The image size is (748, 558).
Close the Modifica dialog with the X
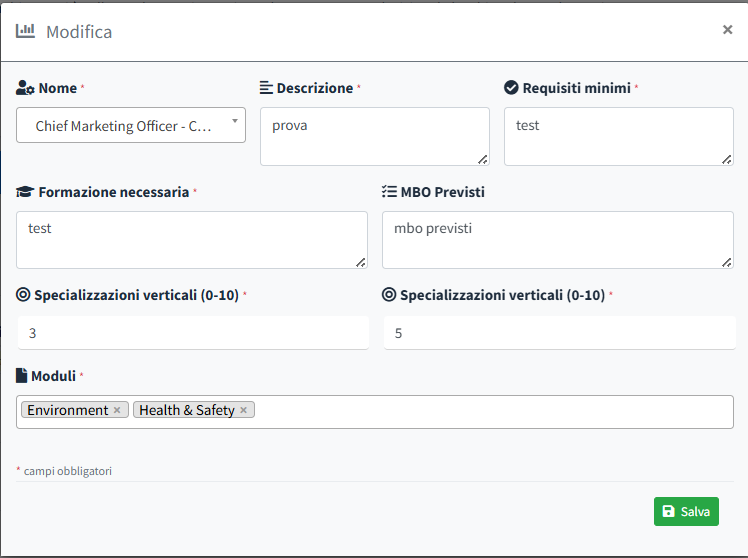pos(727,30)
